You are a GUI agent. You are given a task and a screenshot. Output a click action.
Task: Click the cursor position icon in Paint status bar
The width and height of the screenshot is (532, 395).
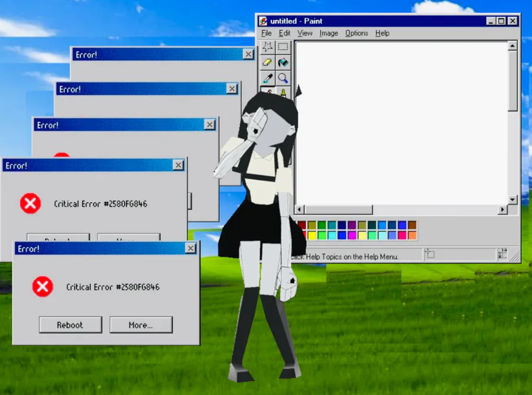[430, 254]
